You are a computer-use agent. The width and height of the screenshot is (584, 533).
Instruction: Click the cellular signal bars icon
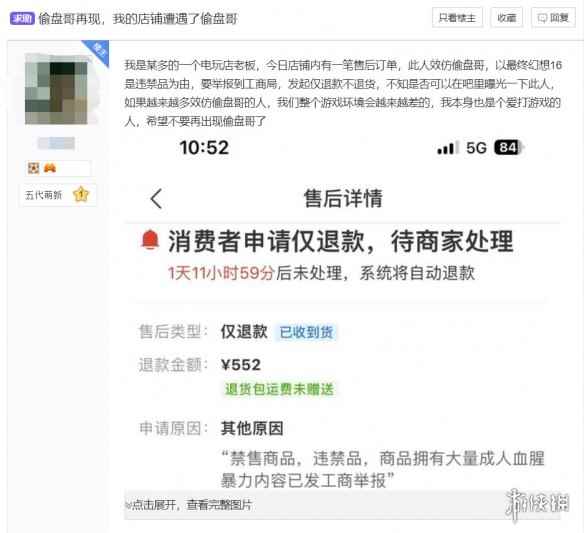click(447, 148)
